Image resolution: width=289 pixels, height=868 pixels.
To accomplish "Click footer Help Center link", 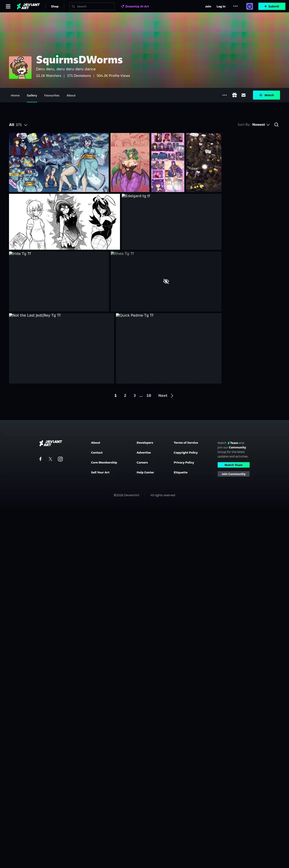I will (145, 472).
